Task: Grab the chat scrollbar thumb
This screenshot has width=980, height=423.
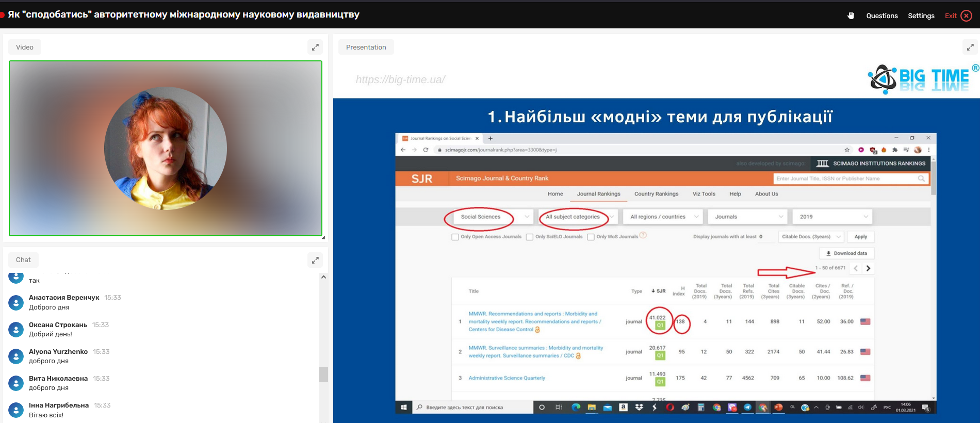Action: [x=323, y=375]
